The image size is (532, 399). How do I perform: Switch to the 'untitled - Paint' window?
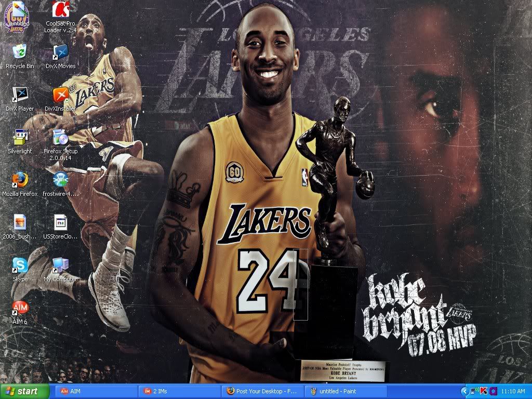(x=345, y=391)
